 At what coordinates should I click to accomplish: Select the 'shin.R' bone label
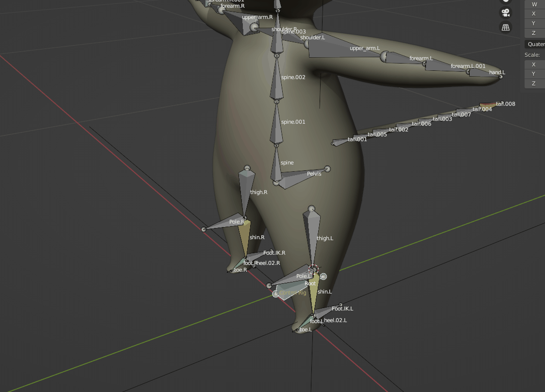pos(257,237)
